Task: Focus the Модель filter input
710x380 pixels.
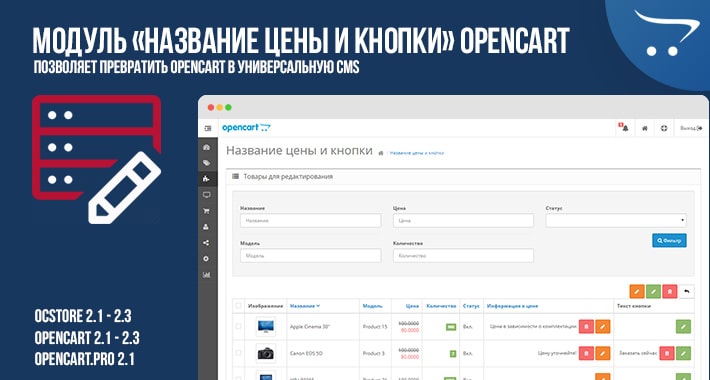Action: (x=311, y=255)
